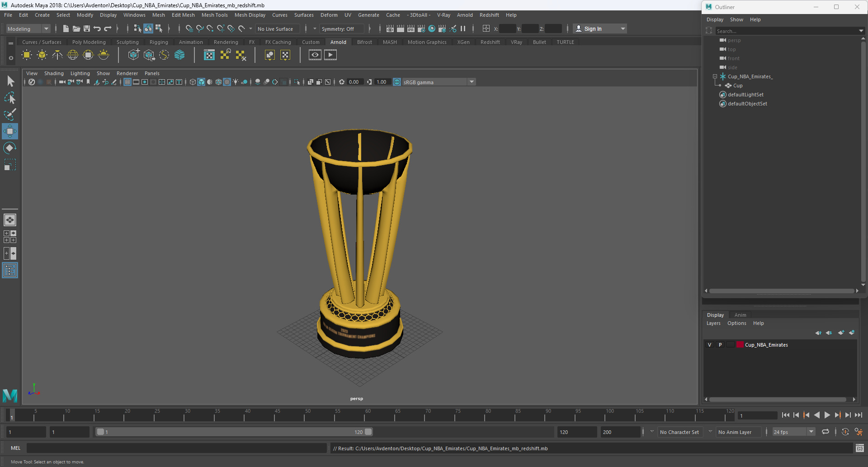This screenshot has height=467, width=868.
Task: Redo the last action
Action: point(108,29)
